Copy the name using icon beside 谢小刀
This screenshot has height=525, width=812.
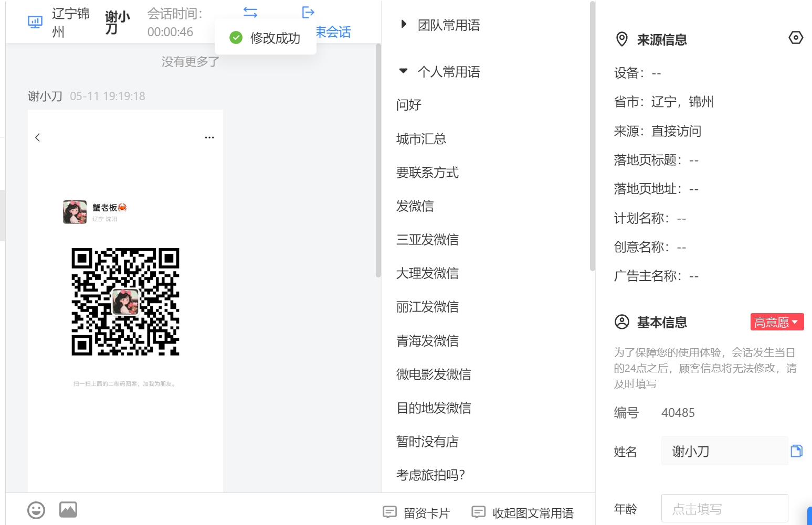pos(796,451)
